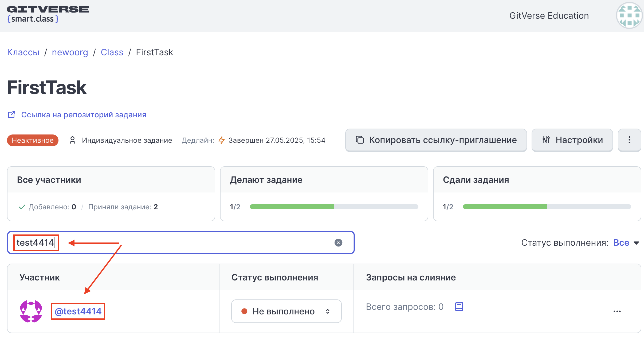Click the copy icon in the invite button
Image resolution: width=644 pixels, height=339 pixels.
[x=360, y=140]
